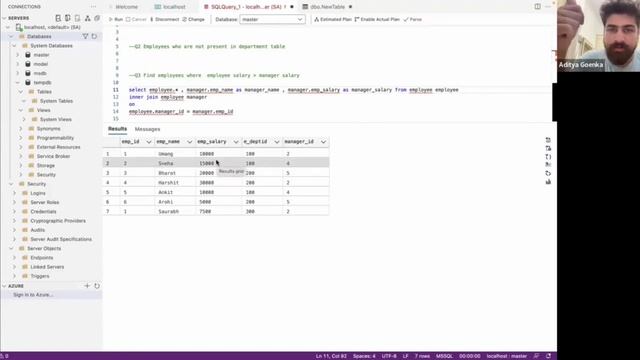This screenshot has width=640, height=360.
Task: Click Spaces: 4 in status bar
Action: click(x=364, y=356)
